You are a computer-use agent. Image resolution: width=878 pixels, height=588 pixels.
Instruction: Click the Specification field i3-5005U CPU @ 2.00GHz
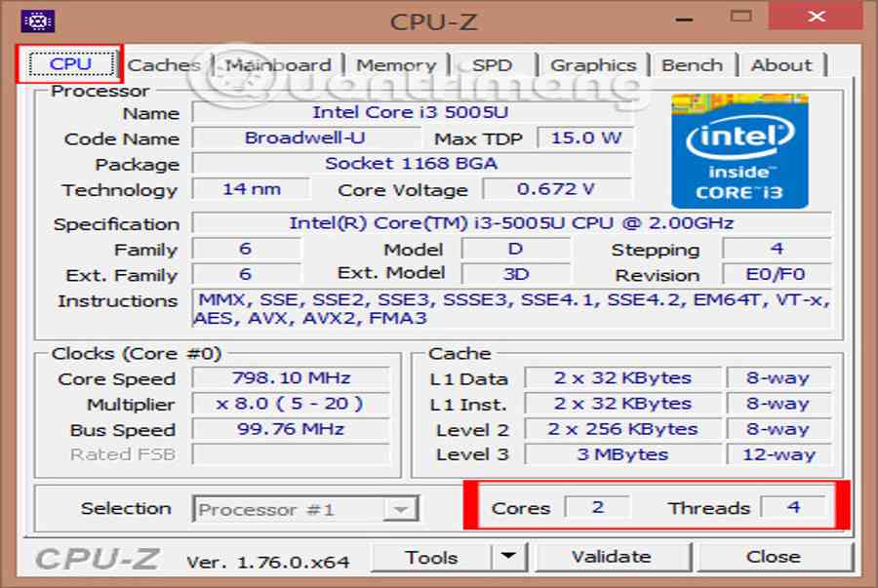(x=511, y=223)
